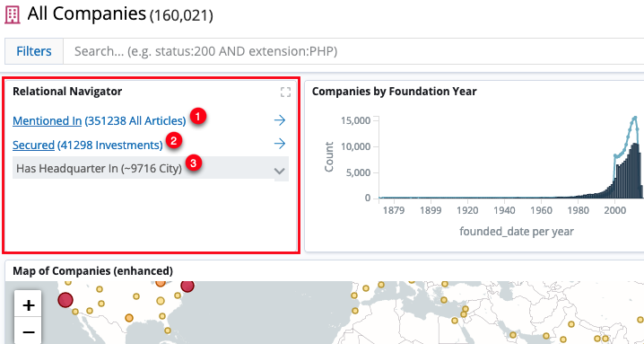Open the Filters button
Screen dimensions: 644x344
click(x=34, y=51)
